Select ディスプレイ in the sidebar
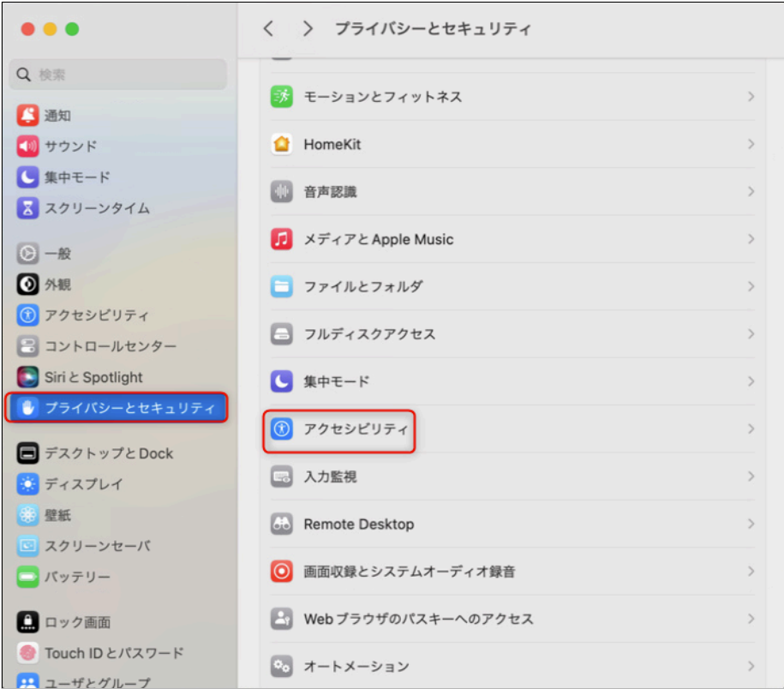Image resolution: width=784 pixels, height=689 pixels. coord(83,484)
